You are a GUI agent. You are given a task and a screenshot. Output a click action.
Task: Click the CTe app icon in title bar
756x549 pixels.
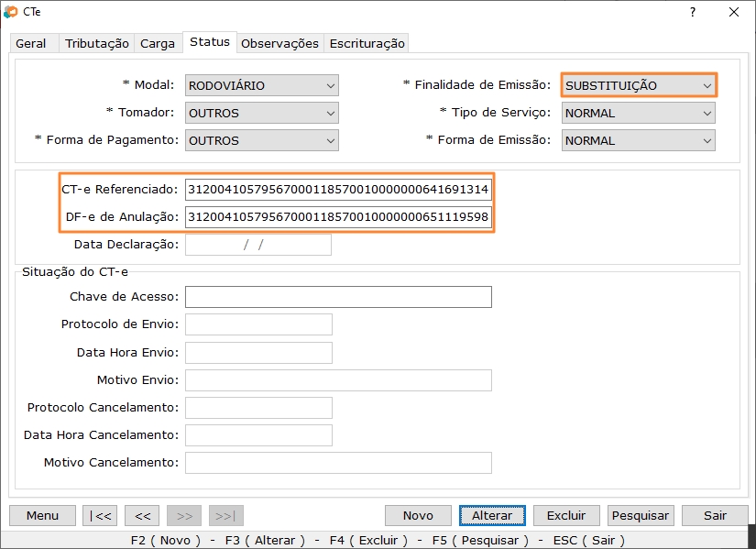coord(11,12)
